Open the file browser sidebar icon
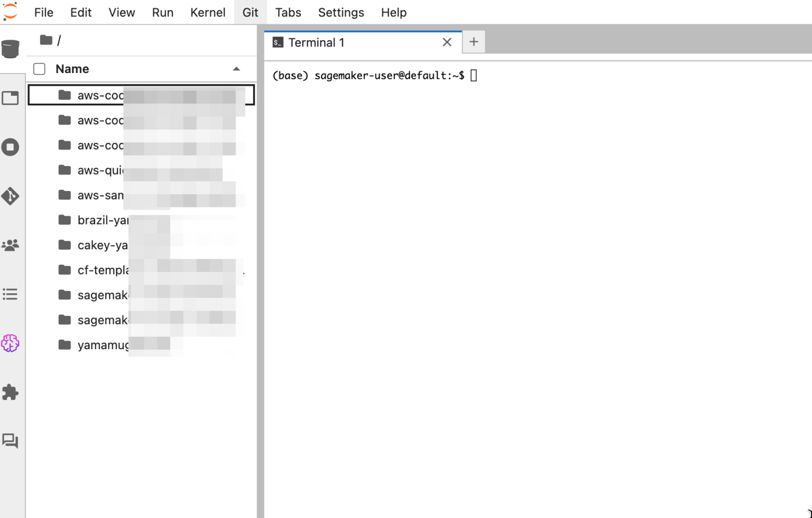This screenshot has width=812, height=518. tap(10, 98)
